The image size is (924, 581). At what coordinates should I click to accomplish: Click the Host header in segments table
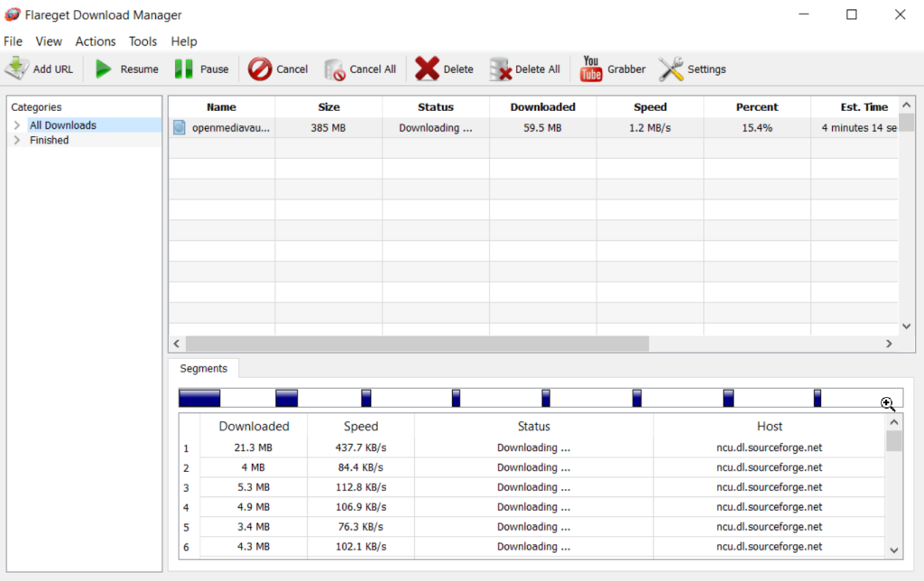coord(769,426)
